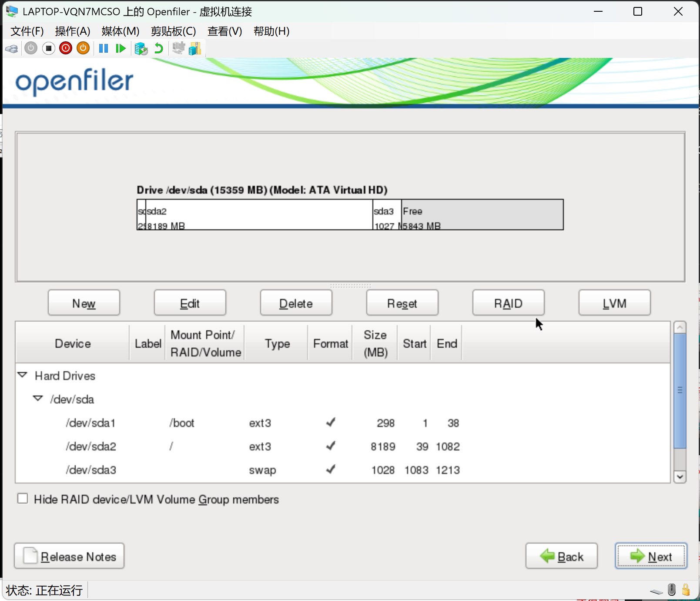Screen dimensions: 700x601
Task: Click the Format column header
Action: 331,343
